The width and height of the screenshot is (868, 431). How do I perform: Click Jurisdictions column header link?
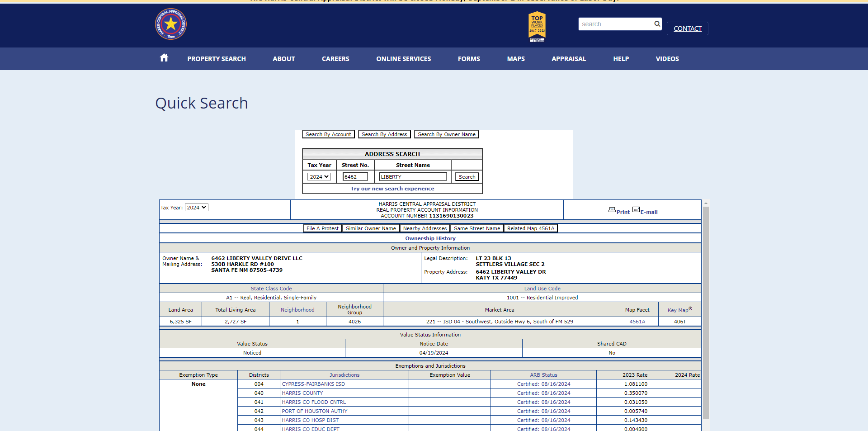[344, 375]
